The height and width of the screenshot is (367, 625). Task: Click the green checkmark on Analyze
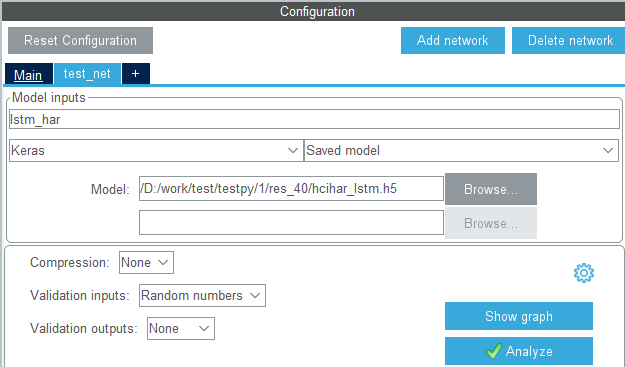click(493, 351)
